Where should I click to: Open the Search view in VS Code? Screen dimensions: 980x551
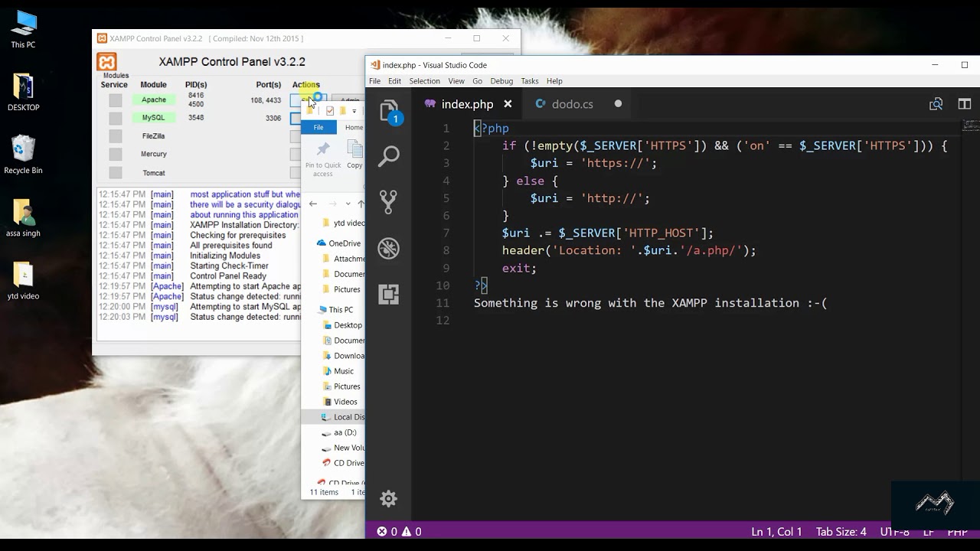point(389,156)
